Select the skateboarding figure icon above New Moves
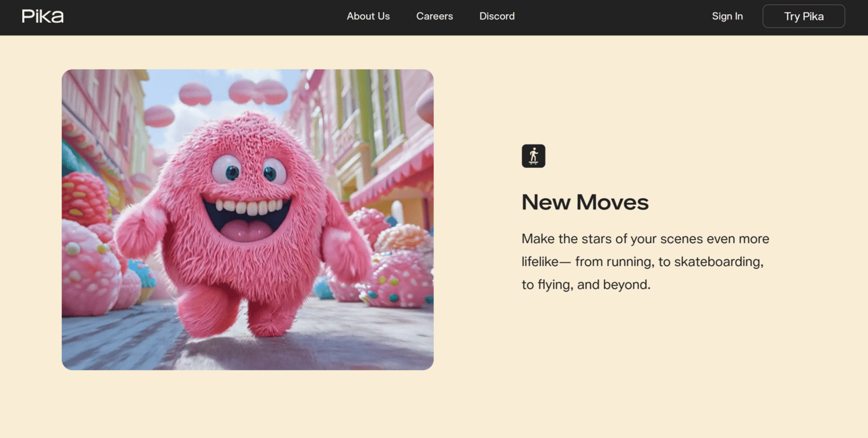Image resolution: width=868 pixels, height=438 pixels. [533, 155]
